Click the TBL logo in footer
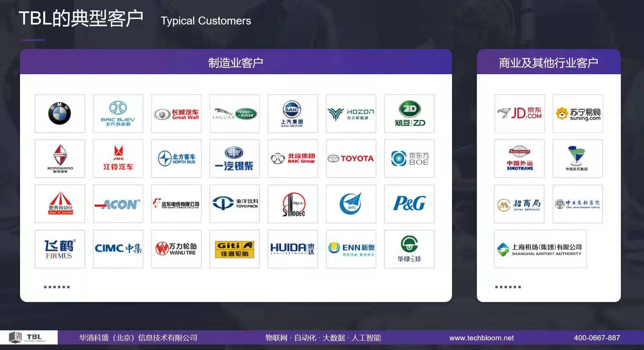Image resolution: width=644 pixels, height=350 pixels. (28, 337)
